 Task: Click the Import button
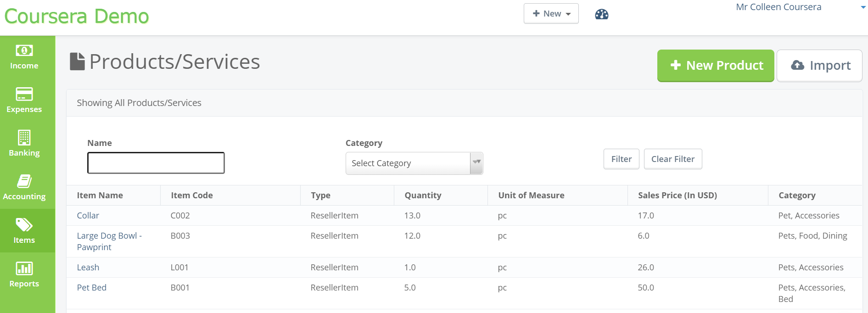tap(819, 66)
